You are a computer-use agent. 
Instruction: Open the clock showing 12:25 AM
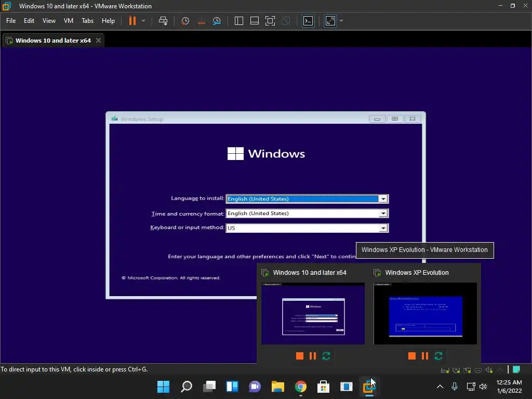509,387
